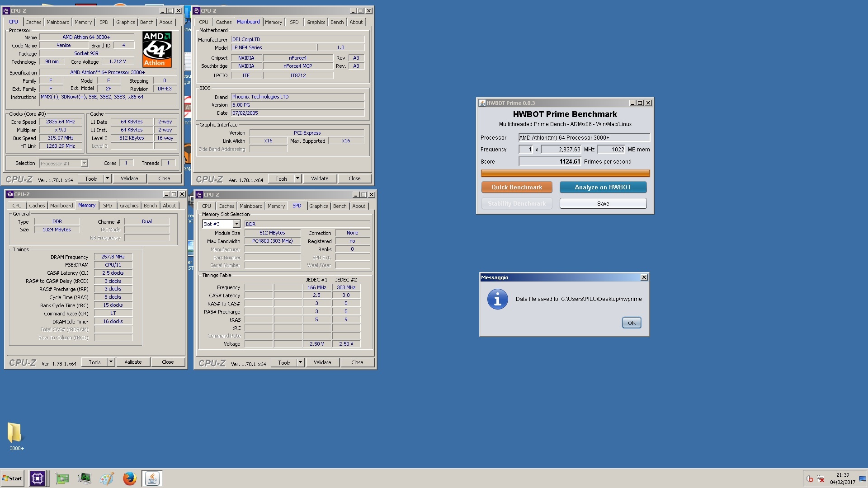
Task: Click the CPU-Z SPD window title icon
Action: coord(199,195)
